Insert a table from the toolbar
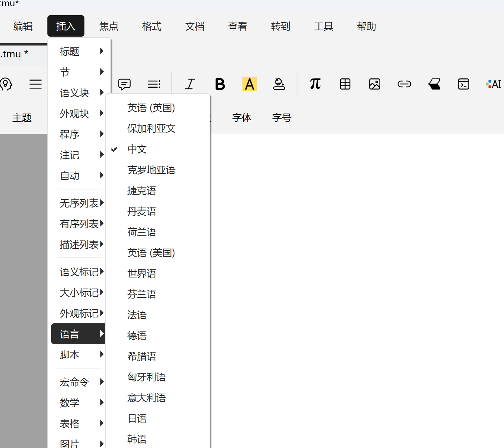The height and width of the screenshot is (448, 504). click(x=345, y=84)
